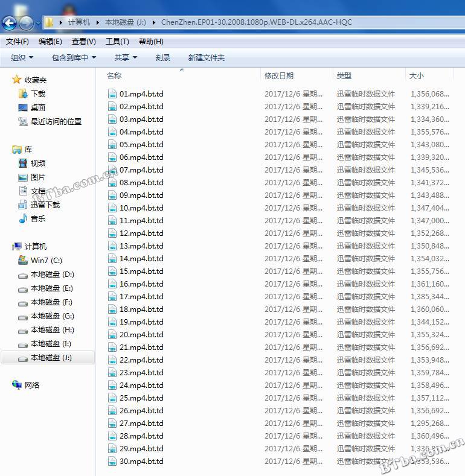The height and width of the screenshot is (476, 465).
Task: Open 下载 folder icon in favorites
Action: tap(23, 94)
